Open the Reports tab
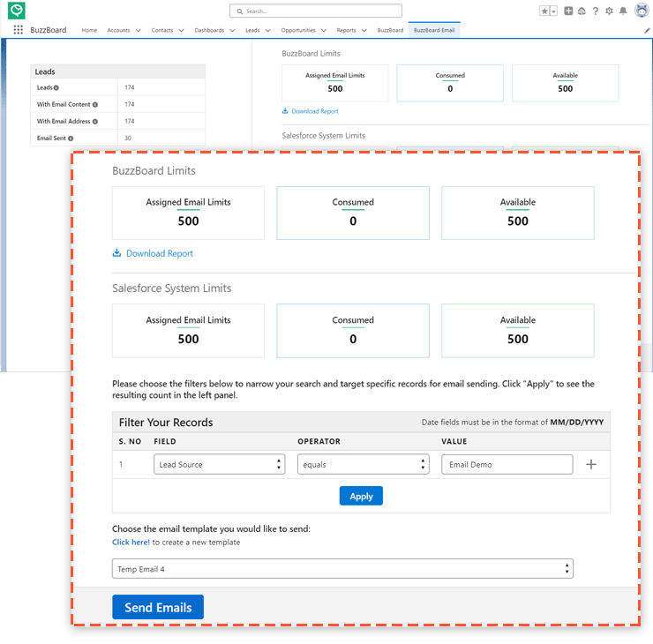The height and width of the screenshot is (644, 653). pyautogui.click(x=347, y=30)
